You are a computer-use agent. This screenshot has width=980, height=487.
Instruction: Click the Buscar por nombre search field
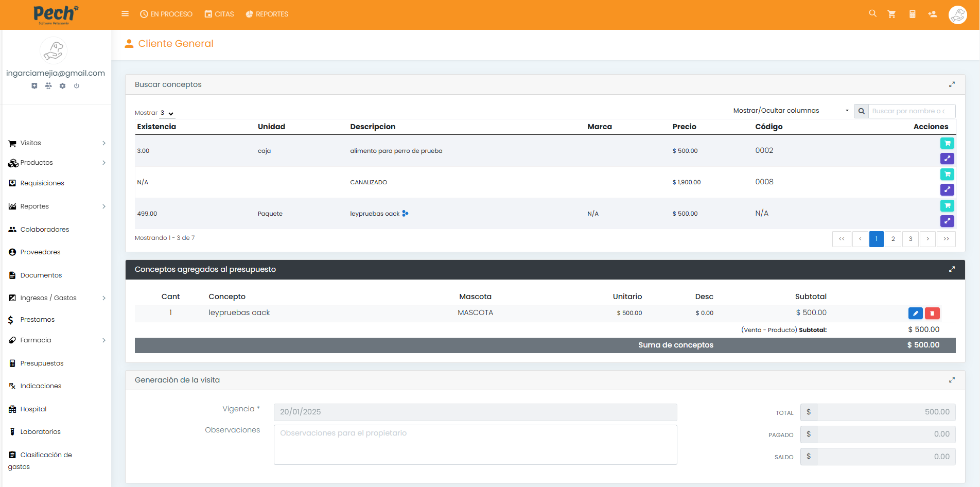pyautogui.click(x=911, y=111)
